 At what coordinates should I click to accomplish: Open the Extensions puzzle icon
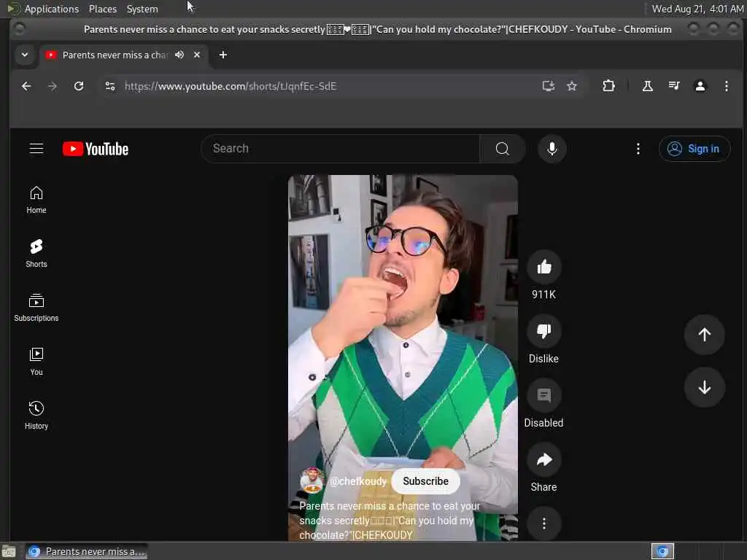pyautogui.click(x=608, y=86)
